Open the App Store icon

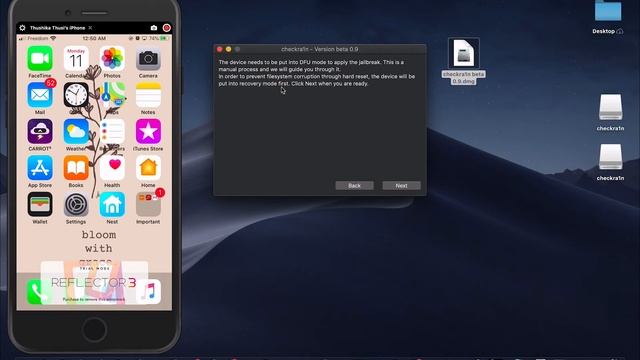pos(40,168)
